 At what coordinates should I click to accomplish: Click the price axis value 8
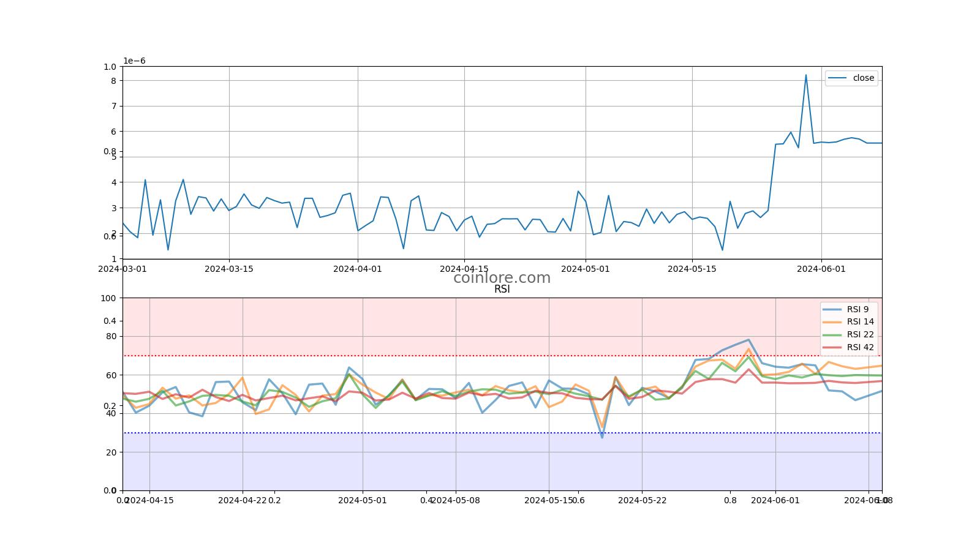pos(114,81)
